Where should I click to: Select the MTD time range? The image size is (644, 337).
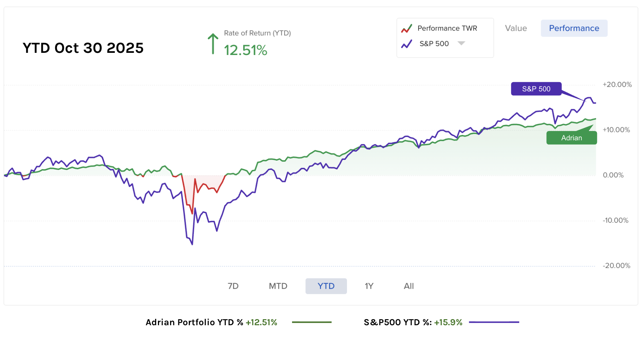click(278, 286)
